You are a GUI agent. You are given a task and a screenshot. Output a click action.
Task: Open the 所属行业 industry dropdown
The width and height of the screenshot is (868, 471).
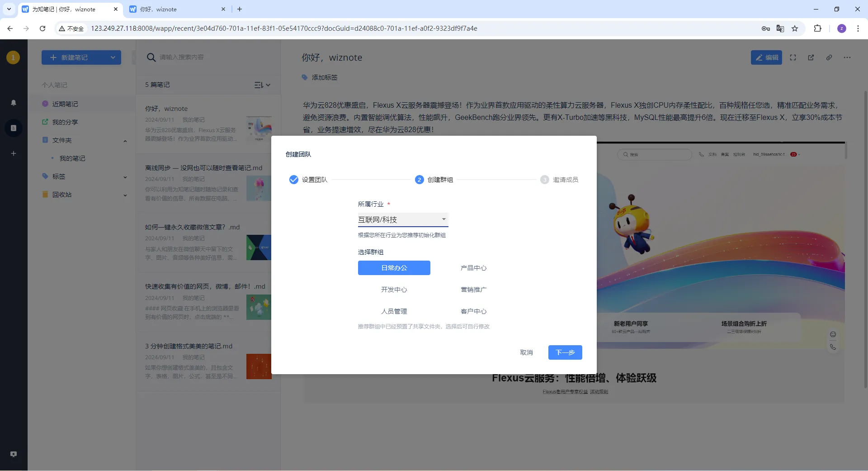tap(403, 219)
